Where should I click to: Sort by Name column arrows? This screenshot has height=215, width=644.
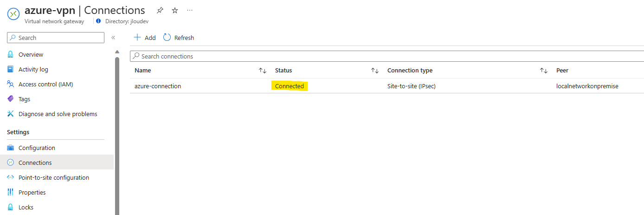(263, 71)
